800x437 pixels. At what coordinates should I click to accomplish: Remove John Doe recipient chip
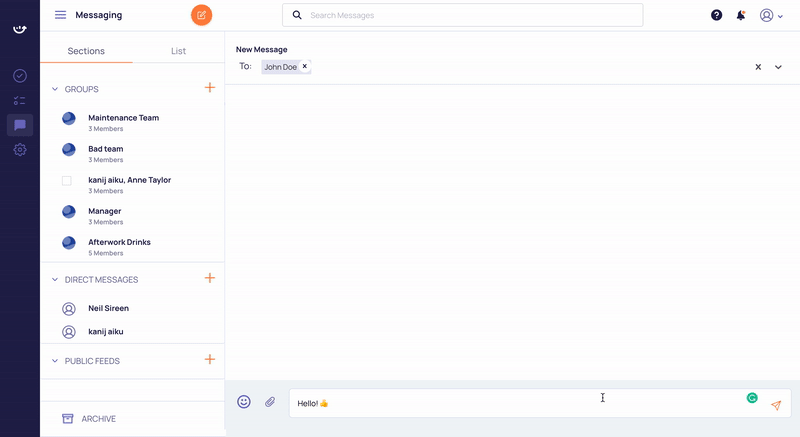click(305, 66)
